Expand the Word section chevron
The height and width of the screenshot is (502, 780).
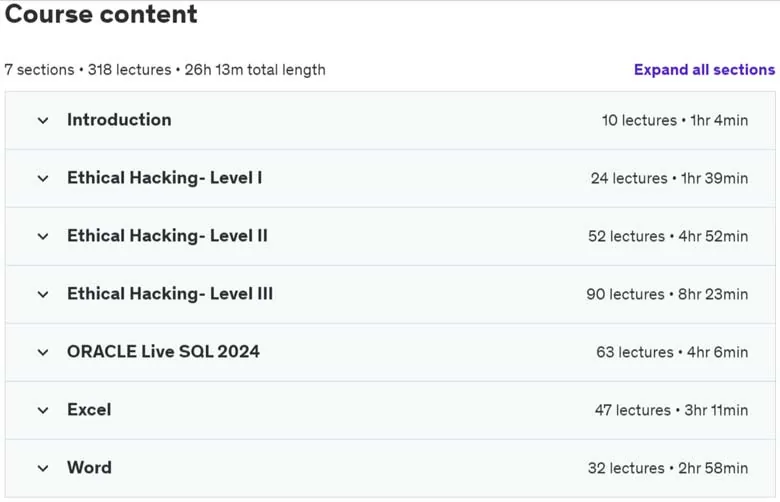click(x=43, y=468)
